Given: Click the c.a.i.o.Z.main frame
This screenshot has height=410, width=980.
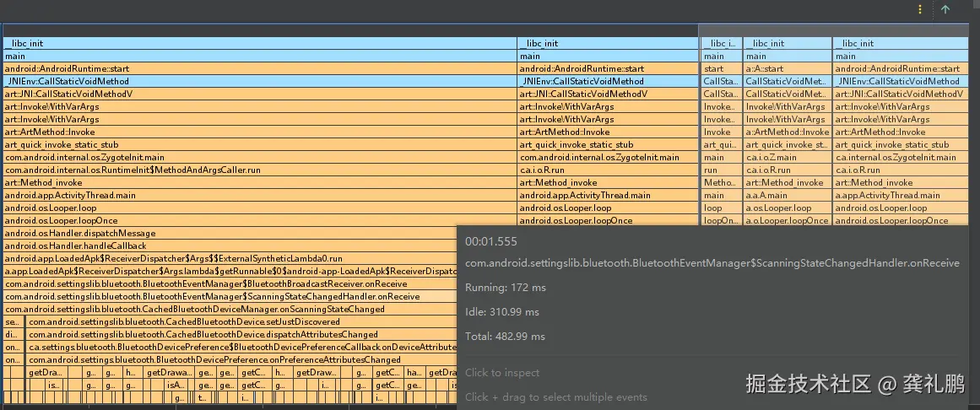Looking at the screenshot, I should click(x=788, y=158).
